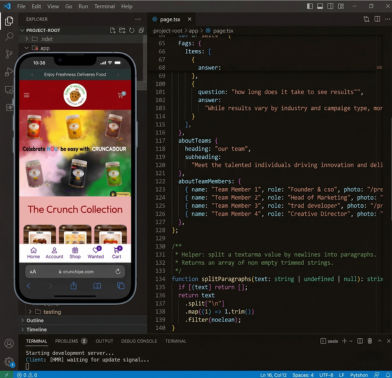
Task: Switch to PROBLEMS panel tab
Action: coord(71,341)
